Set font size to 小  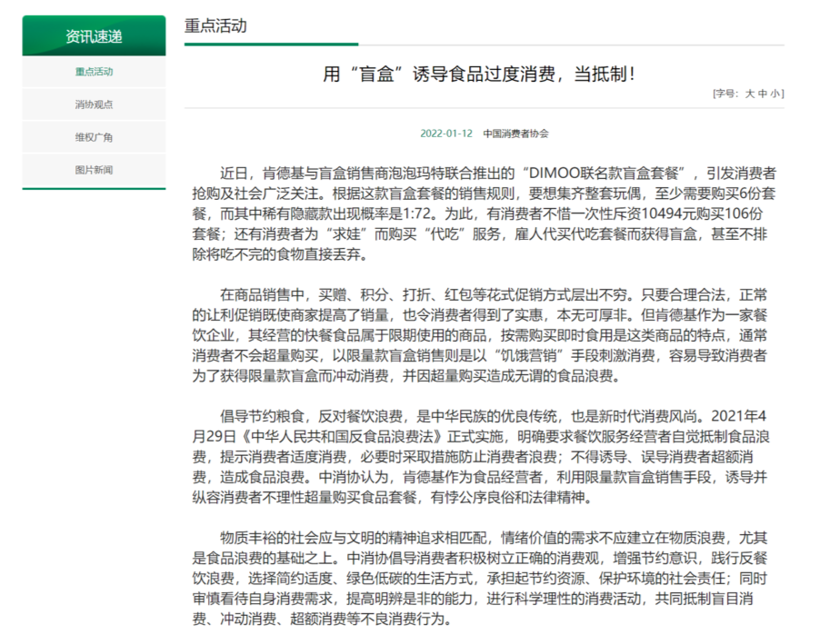(x=775, y=94)
